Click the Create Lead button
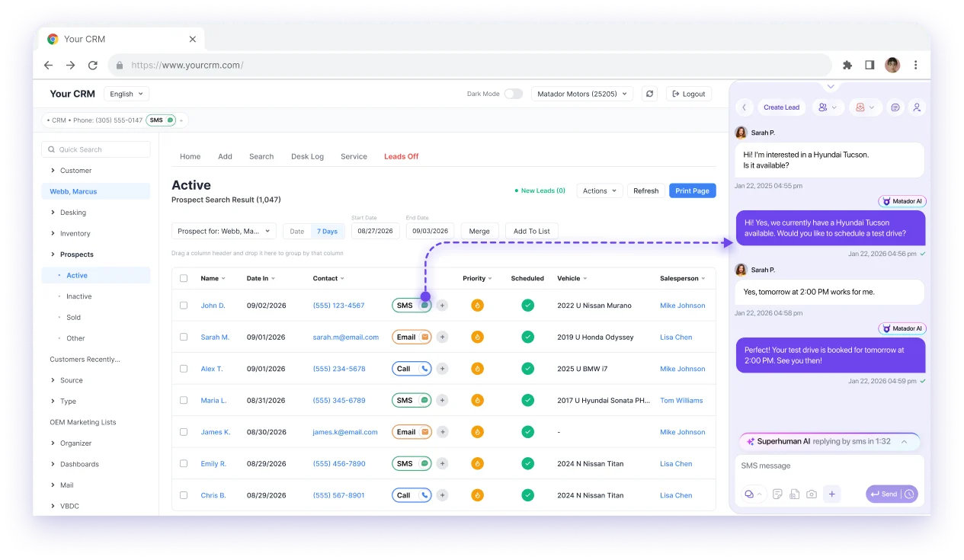Image resolution: width=964 pixels, height=560 pixels. [781, 107]
